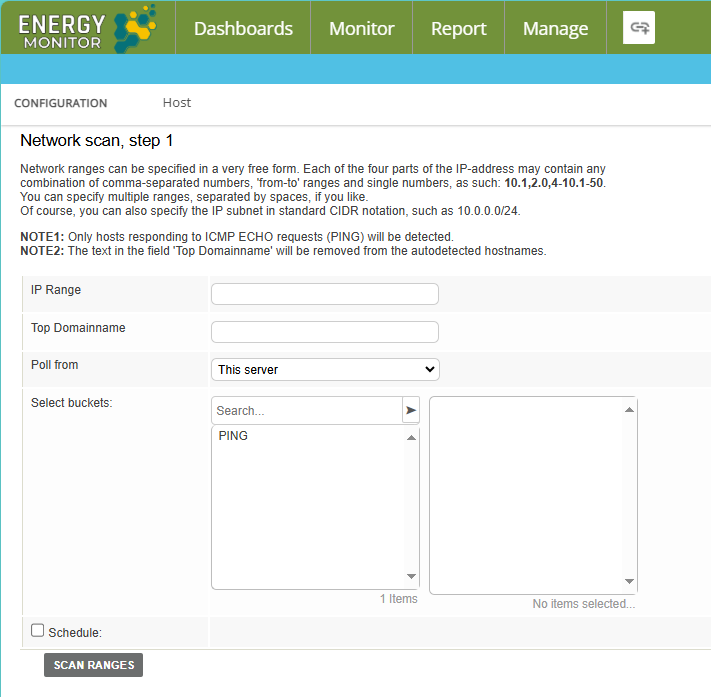Select the Host link in configuration bar
Screen dimensions: 711x697
(177, 103)
